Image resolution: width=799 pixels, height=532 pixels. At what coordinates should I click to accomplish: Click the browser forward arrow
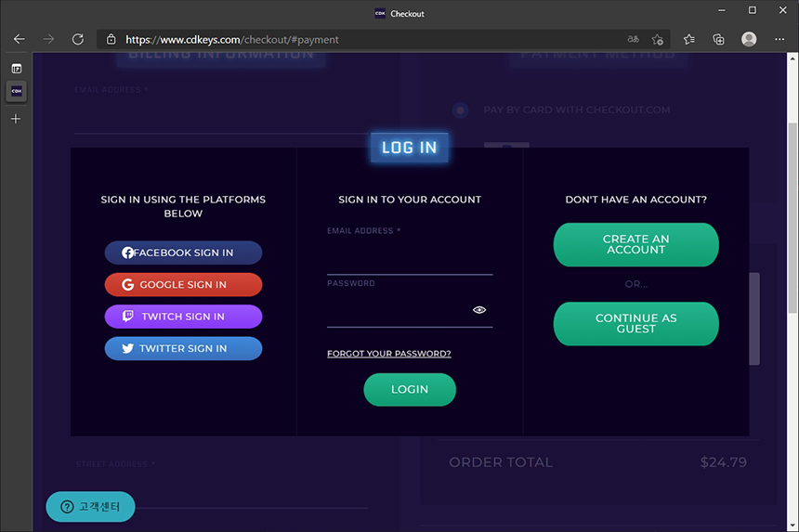pos(48,39)
